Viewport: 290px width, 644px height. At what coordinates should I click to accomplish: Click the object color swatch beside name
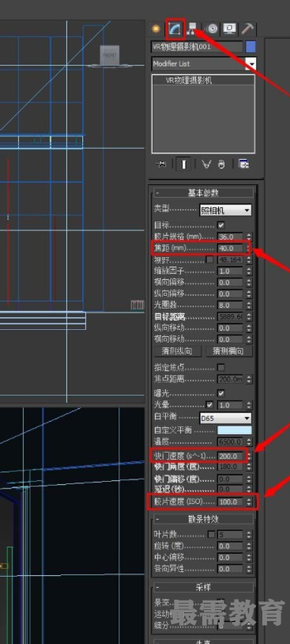point(250,47)
